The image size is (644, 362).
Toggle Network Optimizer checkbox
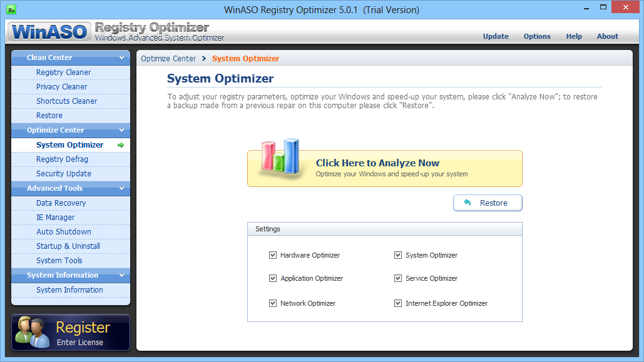pos(273,303)
